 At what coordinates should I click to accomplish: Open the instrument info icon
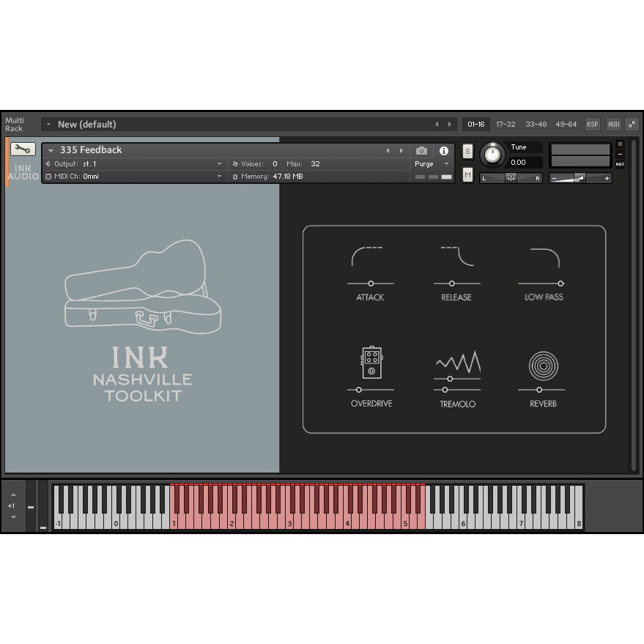pyautogui.click(x=443, y=151)
